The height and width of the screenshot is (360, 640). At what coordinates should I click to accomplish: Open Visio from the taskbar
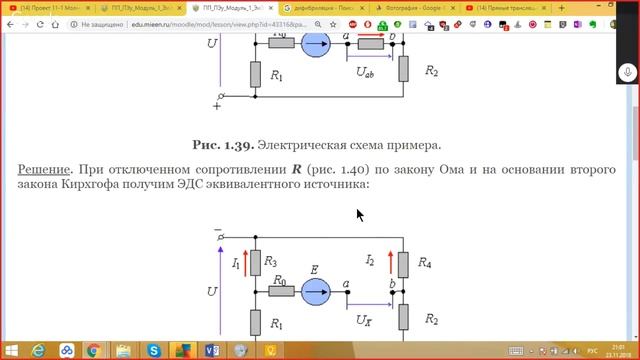tap(212, 351)
